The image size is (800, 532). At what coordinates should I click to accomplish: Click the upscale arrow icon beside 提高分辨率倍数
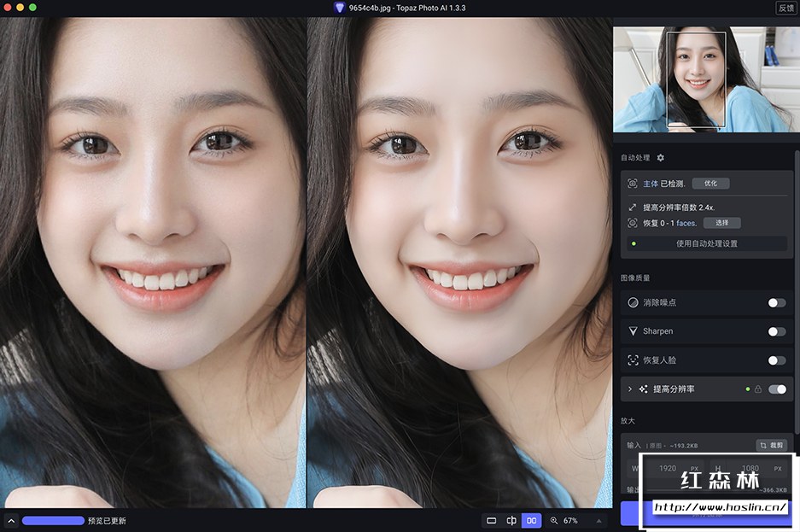(632, 208)
